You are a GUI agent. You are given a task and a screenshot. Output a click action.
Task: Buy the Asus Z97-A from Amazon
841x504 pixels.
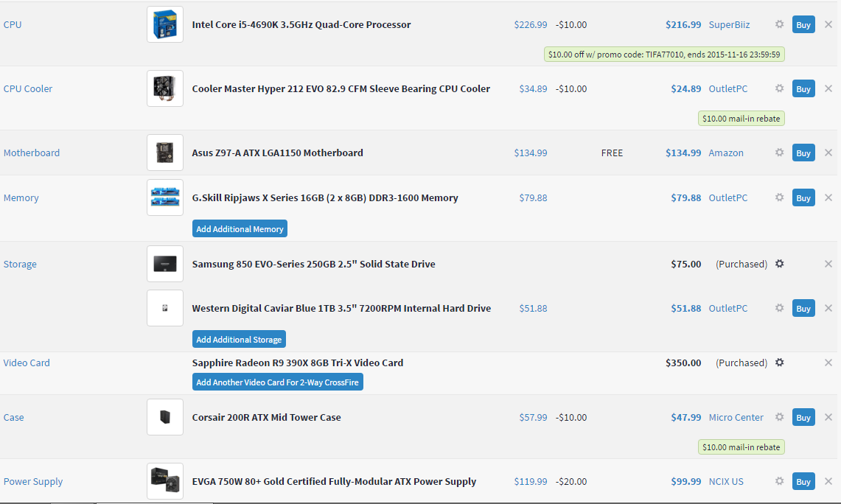803,153
